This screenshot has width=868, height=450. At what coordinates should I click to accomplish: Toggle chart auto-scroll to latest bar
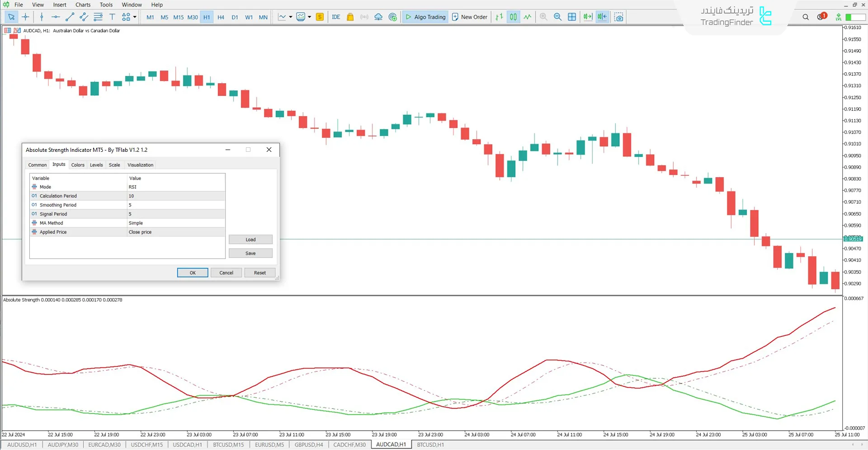click(x=588, y=17)
